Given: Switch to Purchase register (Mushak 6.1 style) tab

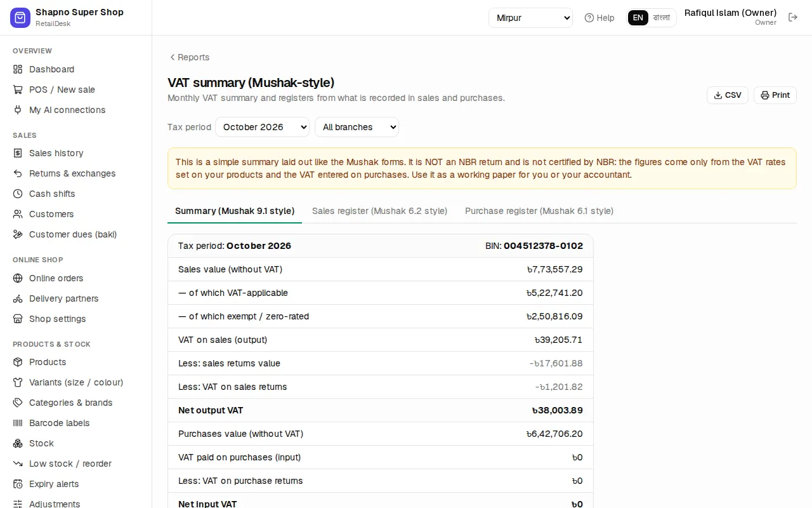Looking at the screenshot, I should coord(539,211).
